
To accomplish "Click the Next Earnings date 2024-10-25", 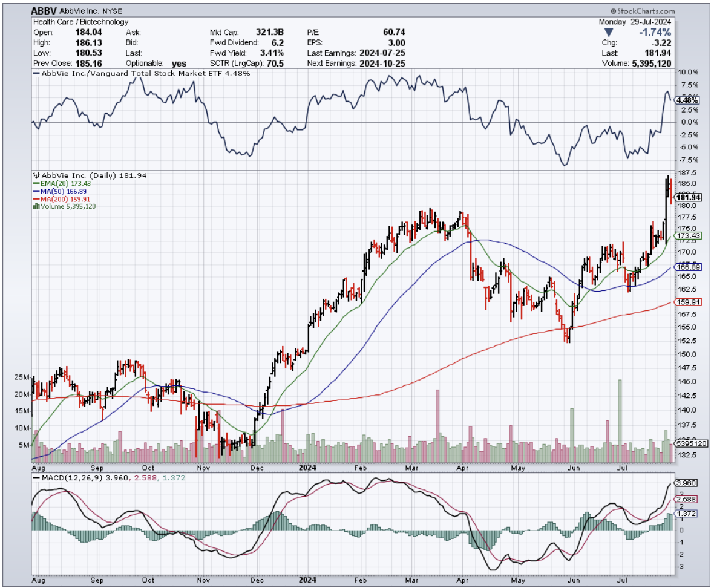I will pos(382,64).
